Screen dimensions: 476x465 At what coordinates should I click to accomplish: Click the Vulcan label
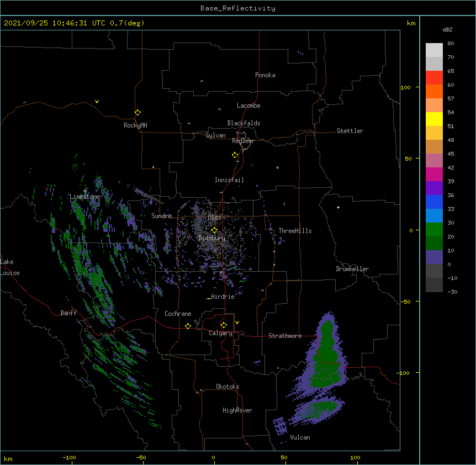300,437
